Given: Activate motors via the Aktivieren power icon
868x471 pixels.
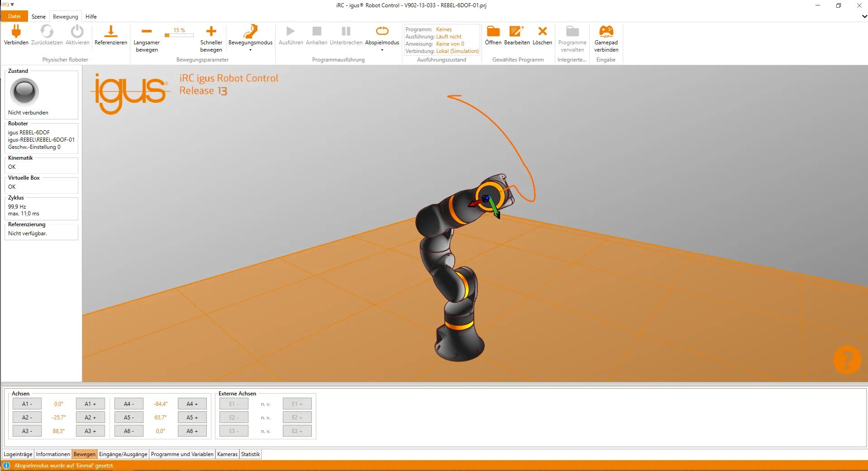Looking at the screenshot, I should tap(76, 31).
